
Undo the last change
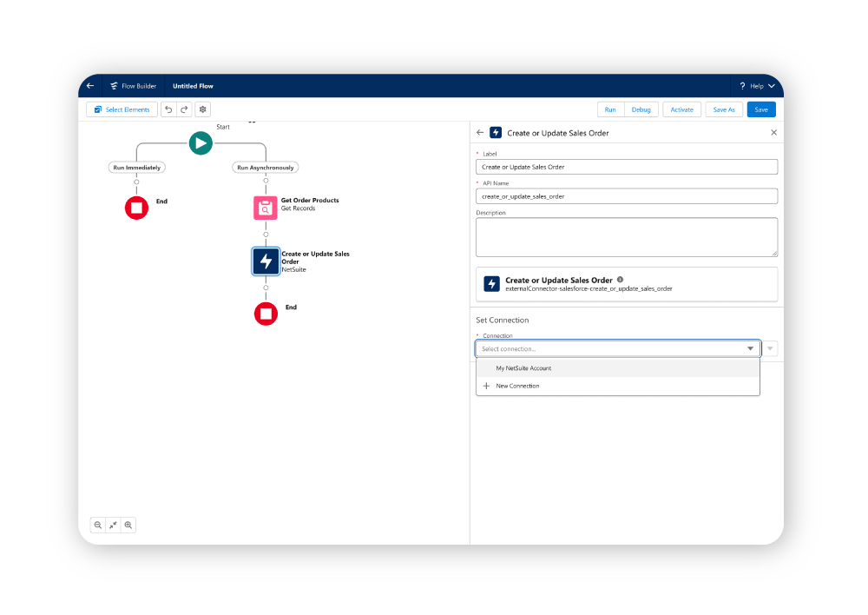169,109
